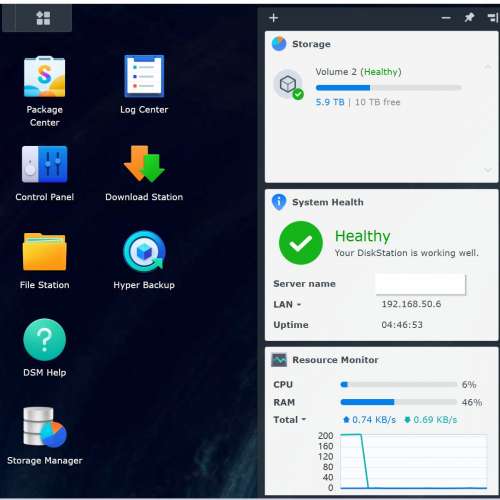Screen dimensions: 500x500
Task: Open the Resource Monitor widget title
Action: click(x=335, y=360)
